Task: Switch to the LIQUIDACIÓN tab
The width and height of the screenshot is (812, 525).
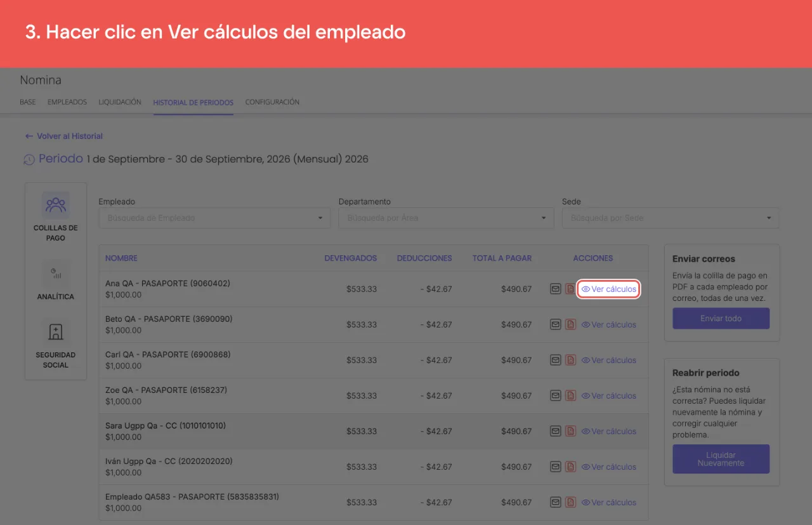Action: click(120, 102)
